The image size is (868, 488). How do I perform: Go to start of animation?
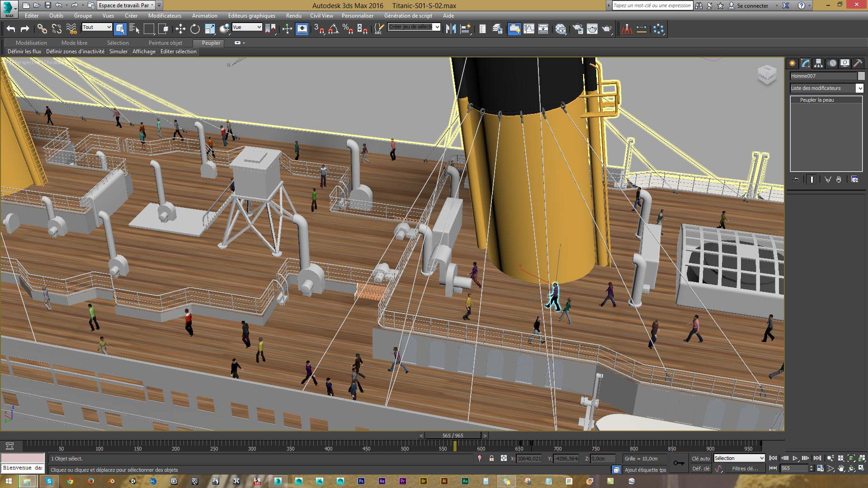[773, 458]
